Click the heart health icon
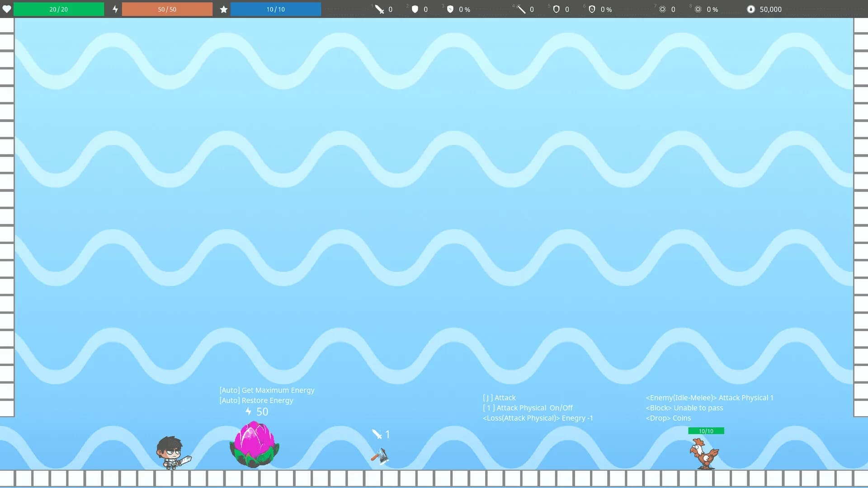Screen dimensions: 868x488 [6, 9]
